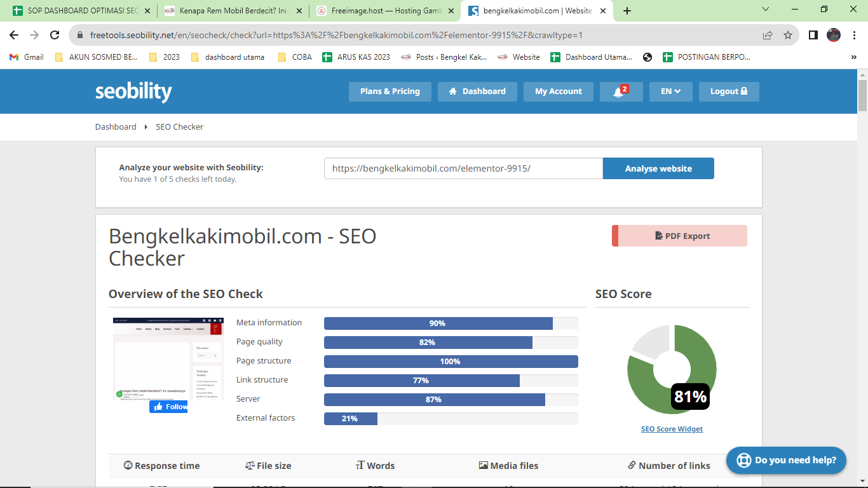Click Analyse website button

tap(658, 168)
